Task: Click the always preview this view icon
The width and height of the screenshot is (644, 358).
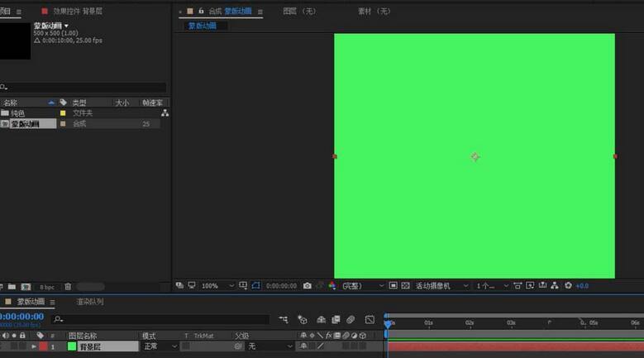Action: (x=179, y=285)
